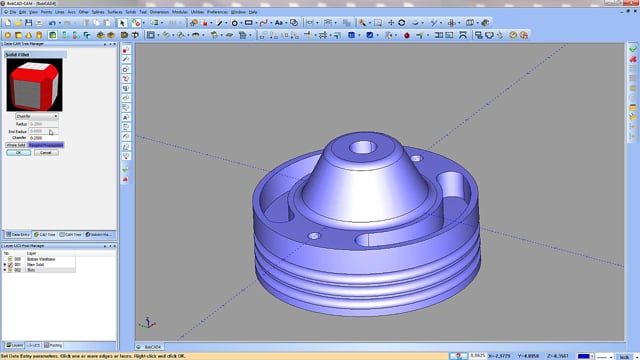Viewport: 640px width, 360px height.
Task: Toggle the Bottom Wireframe layer visibility icon
Action: [10, 259]
